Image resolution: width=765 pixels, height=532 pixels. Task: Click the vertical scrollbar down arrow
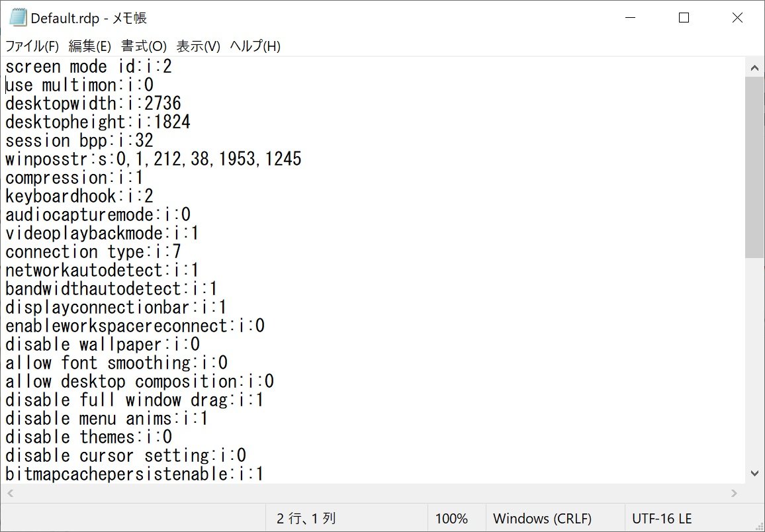point(754,473)
